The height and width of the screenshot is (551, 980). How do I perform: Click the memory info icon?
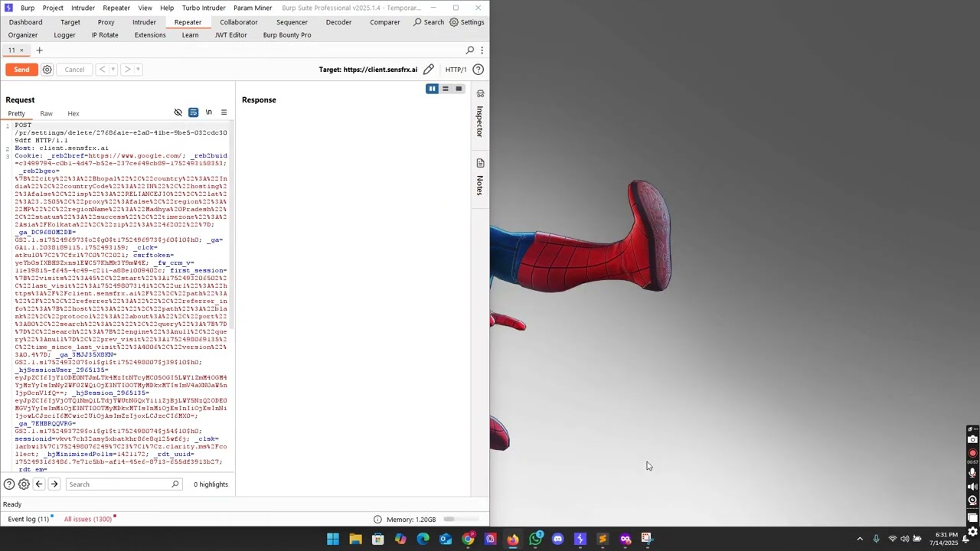tap(377, 520)
